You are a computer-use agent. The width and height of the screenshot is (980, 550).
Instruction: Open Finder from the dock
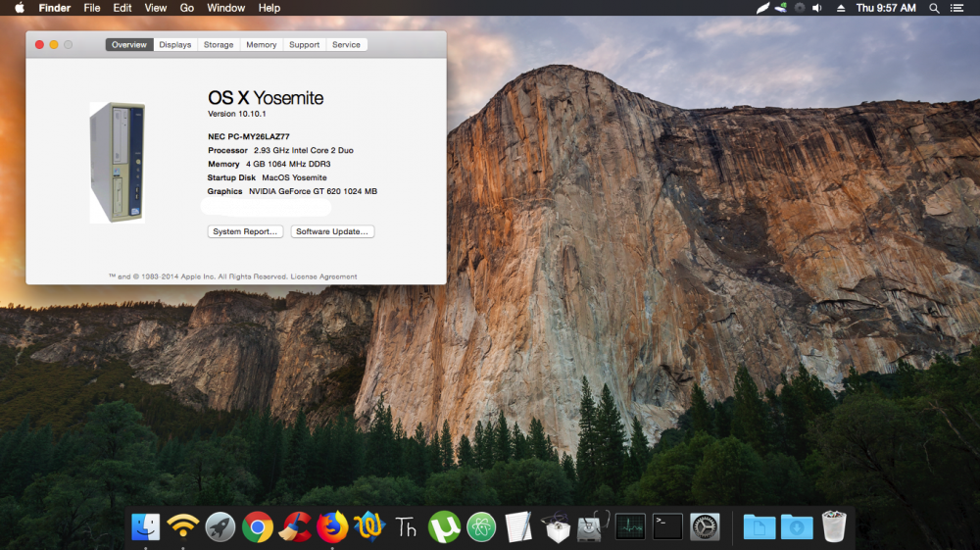[146, 526]
